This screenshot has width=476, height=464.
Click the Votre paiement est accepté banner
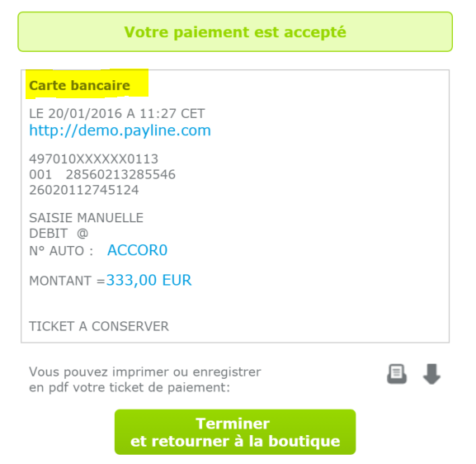click(x=235, y=31)
